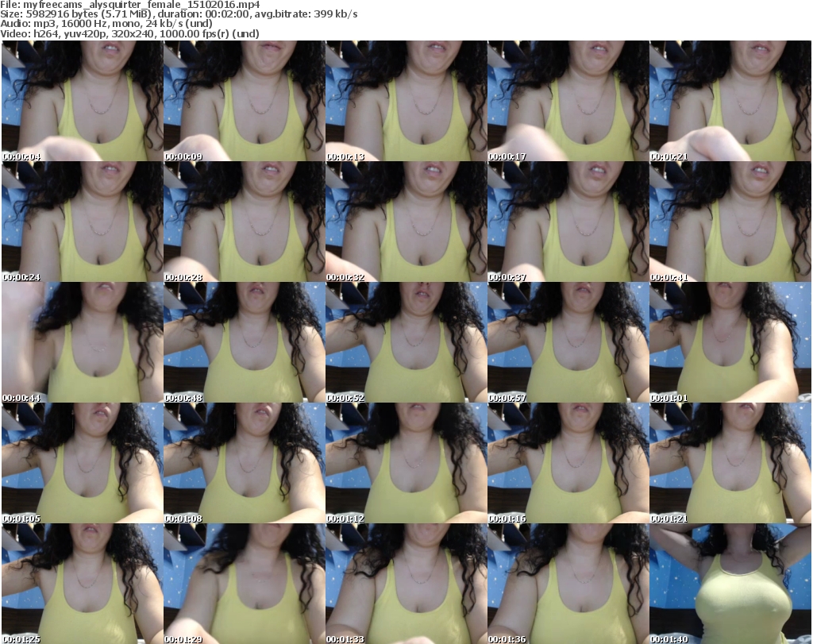The width and height of the screenshot is (813, 644).
Task: Click the 'Audio: mp3, 16000 Hz' info line
Action: [x=106, y=23]
